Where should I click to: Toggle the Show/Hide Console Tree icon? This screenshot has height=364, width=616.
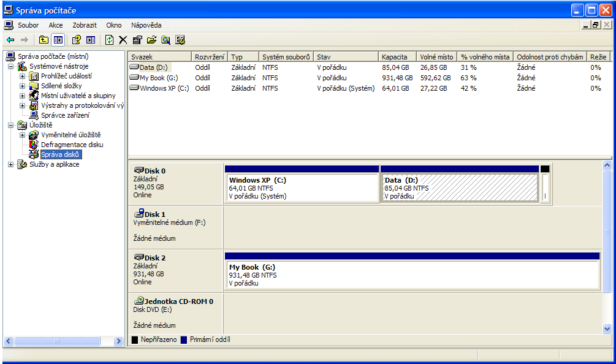tap(58, 40)
